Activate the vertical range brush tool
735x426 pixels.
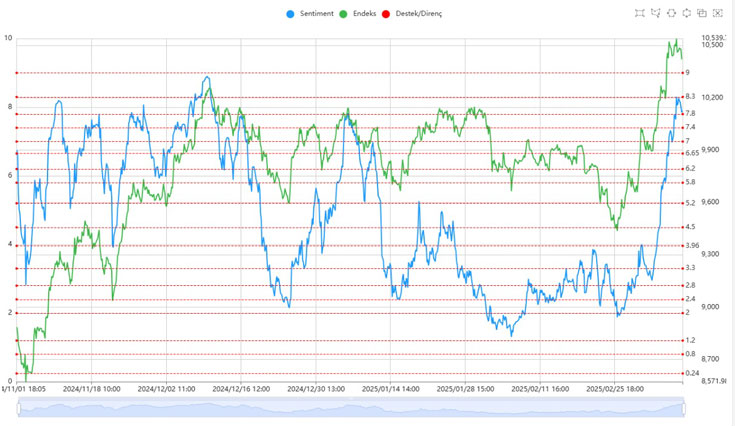coord(687,13)
